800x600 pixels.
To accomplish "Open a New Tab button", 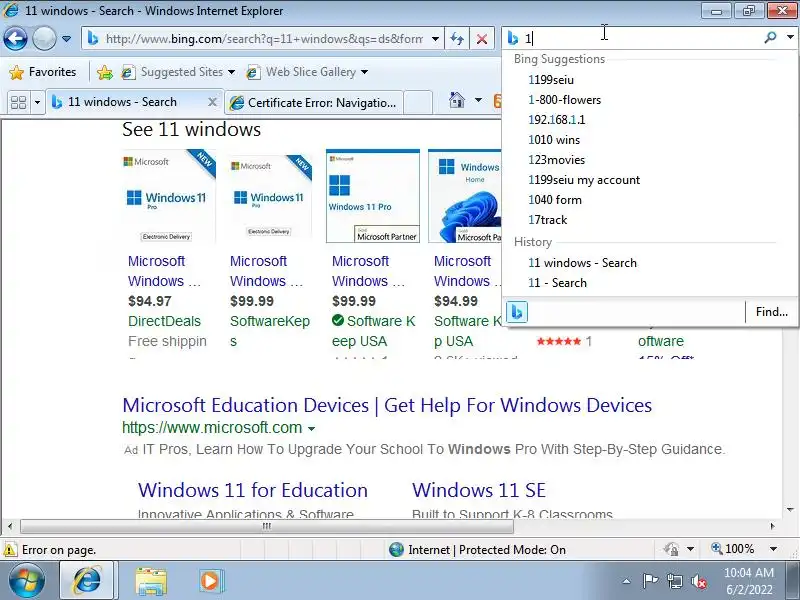I will point(418,103).
